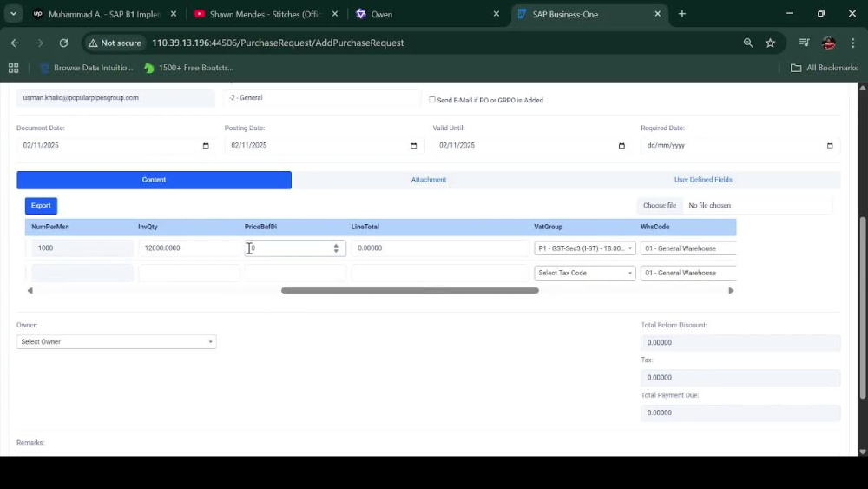Click the Tax value field
Screen dimensions: 868x489
tap(740, 378)
